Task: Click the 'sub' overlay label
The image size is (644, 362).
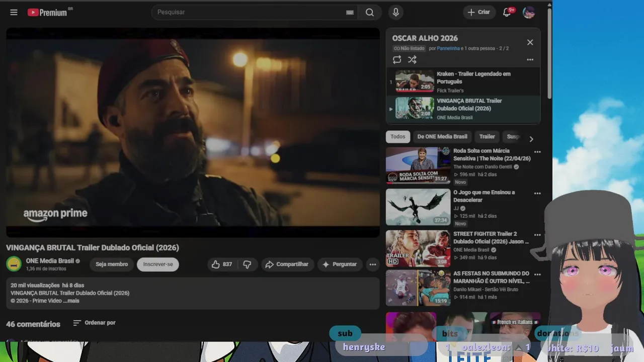Action: 345,333
